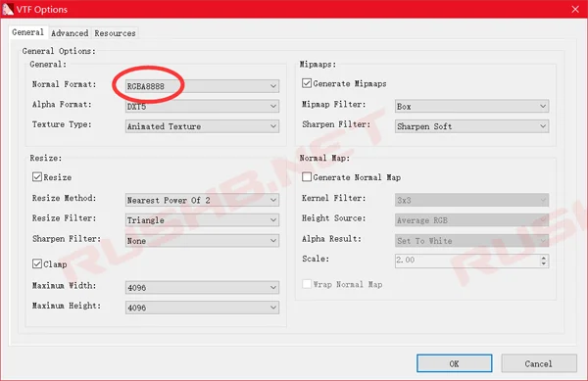Screen dimensions: 588x381
Task: Open the Resources tab
Action: (115, 33)
